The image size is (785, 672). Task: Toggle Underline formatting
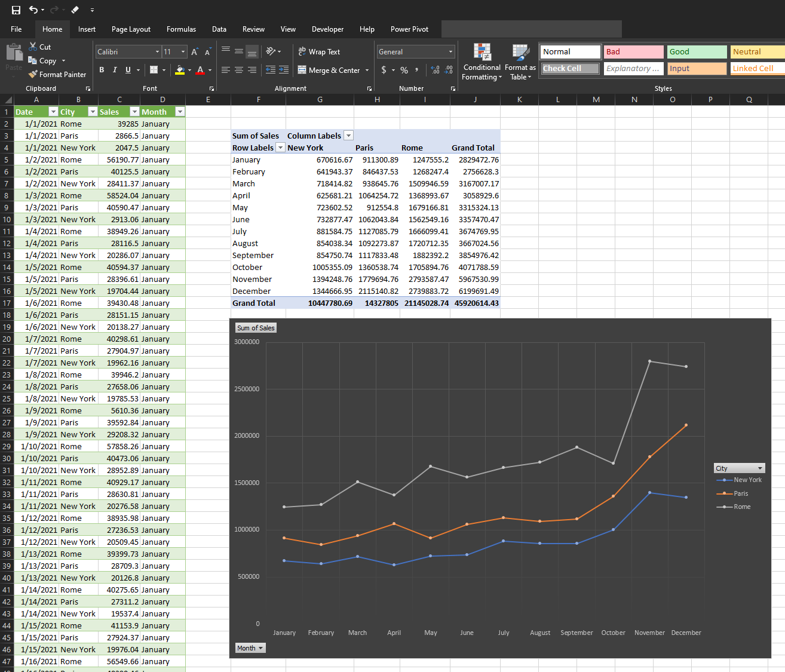click(x=128, y=70)
